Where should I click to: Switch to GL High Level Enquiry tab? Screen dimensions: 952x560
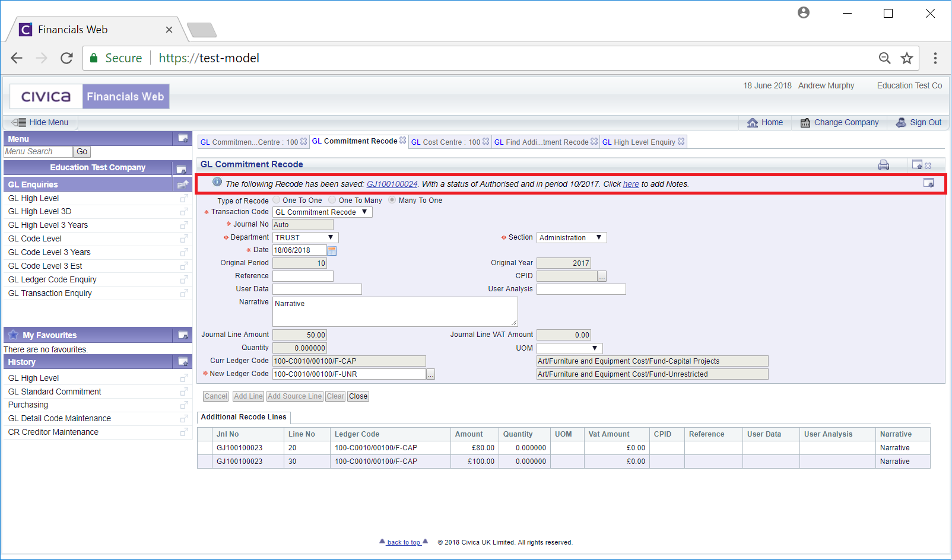tap(639, 142)
